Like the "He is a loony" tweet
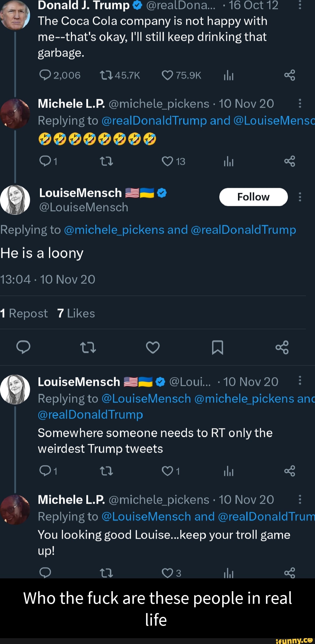 [153, 347]
